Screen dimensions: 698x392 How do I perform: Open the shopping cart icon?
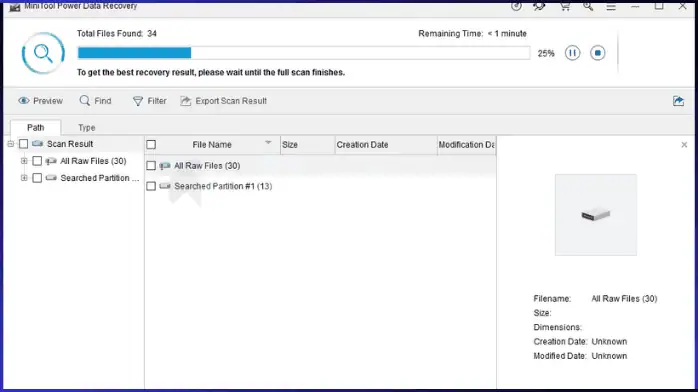(564, 6)
